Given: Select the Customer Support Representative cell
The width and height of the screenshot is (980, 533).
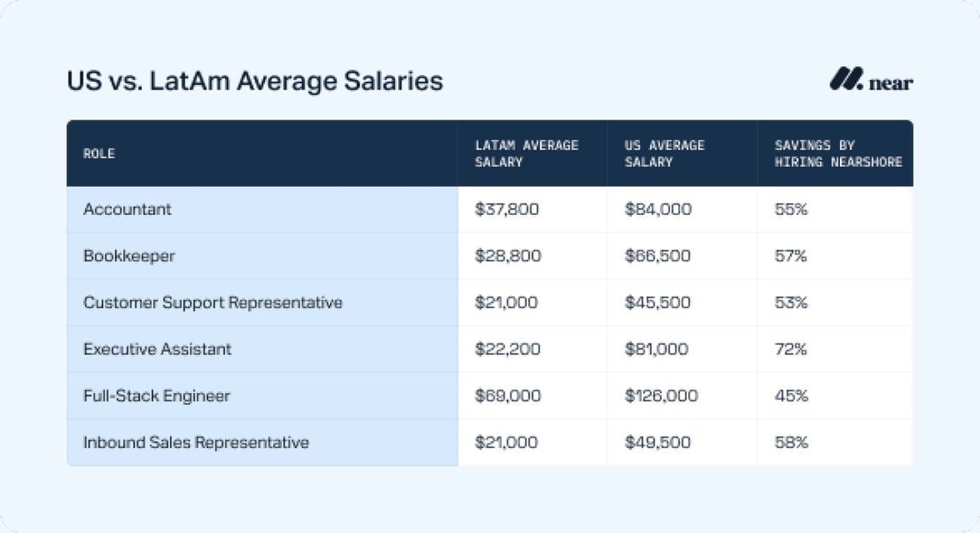Looking at the screenshot, I should pos(212,303).
